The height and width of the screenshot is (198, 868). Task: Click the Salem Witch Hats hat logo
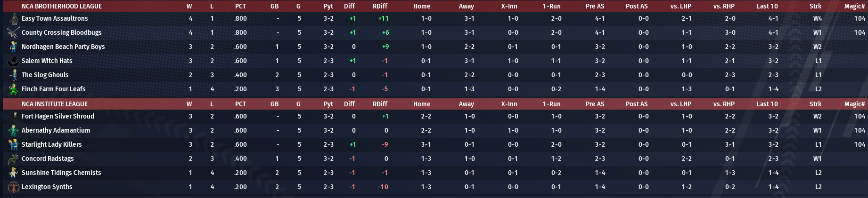click(13, 61)
